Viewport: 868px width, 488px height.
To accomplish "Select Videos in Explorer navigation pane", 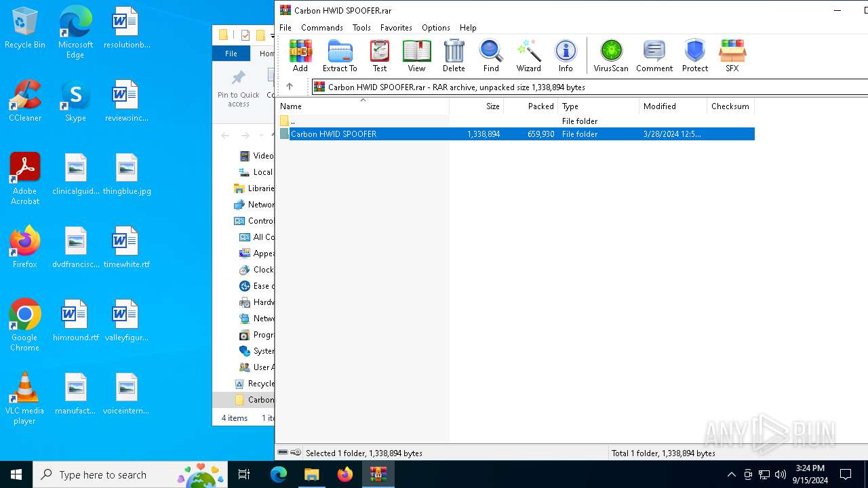I will [x=256, y=156].
